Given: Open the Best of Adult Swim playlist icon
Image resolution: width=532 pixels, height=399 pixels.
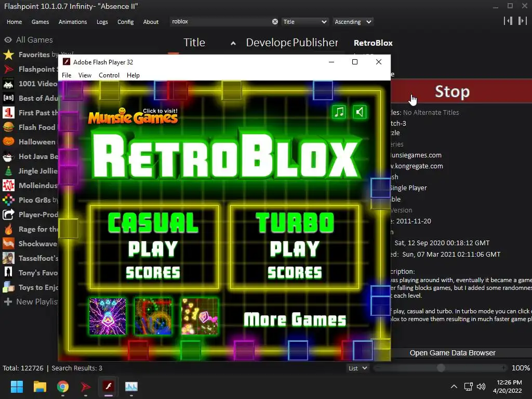Looking at the screenshot, I should coord(8,98).
